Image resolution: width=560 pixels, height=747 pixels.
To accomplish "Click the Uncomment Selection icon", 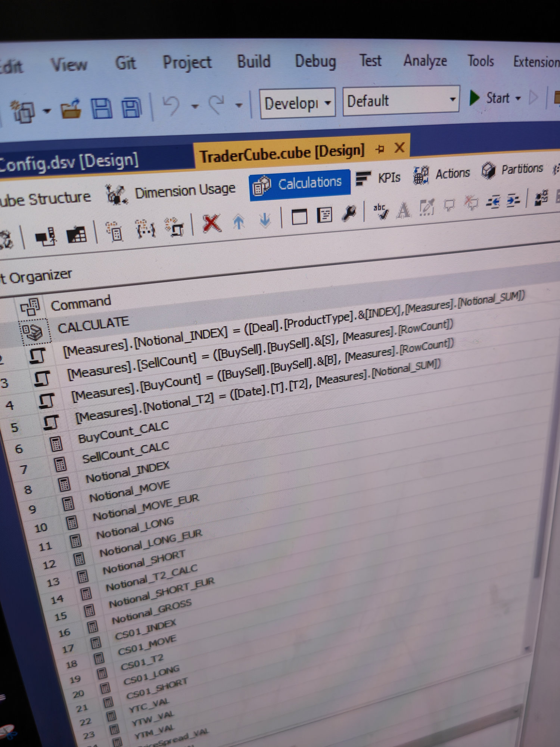I will 471,203.
